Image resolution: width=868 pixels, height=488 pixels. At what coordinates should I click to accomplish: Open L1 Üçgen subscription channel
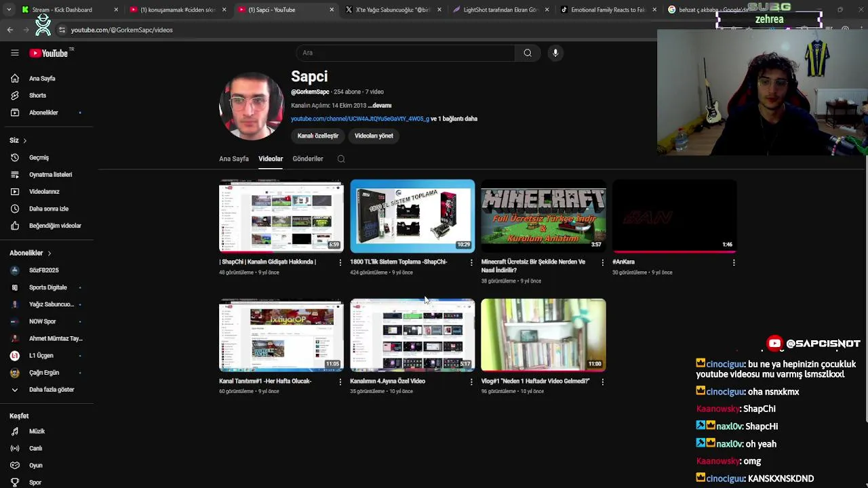point(41,355)
